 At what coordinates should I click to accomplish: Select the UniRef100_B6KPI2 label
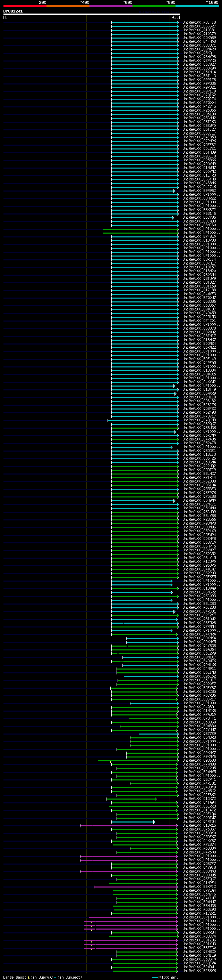pyautogui.click(x=199, y=886)
